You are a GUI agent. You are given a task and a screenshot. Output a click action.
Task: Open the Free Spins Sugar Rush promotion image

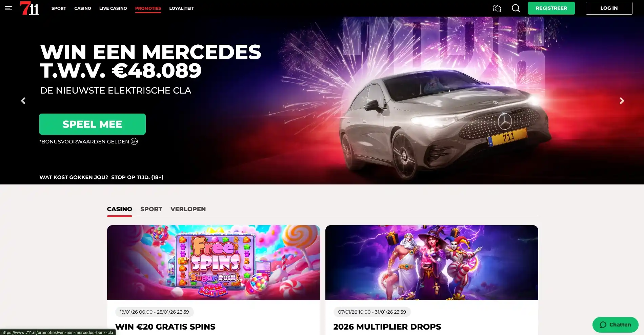click(x=214, y=262)
